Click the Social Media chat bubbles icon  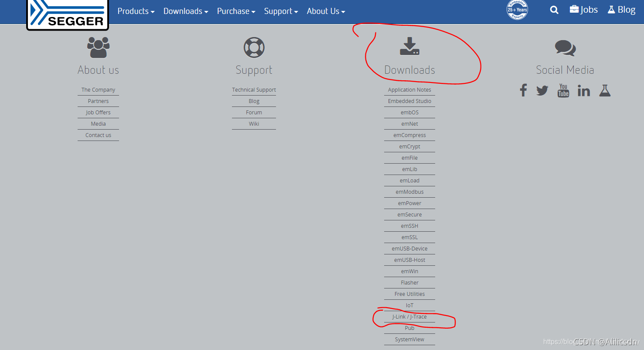coord(565,48)
